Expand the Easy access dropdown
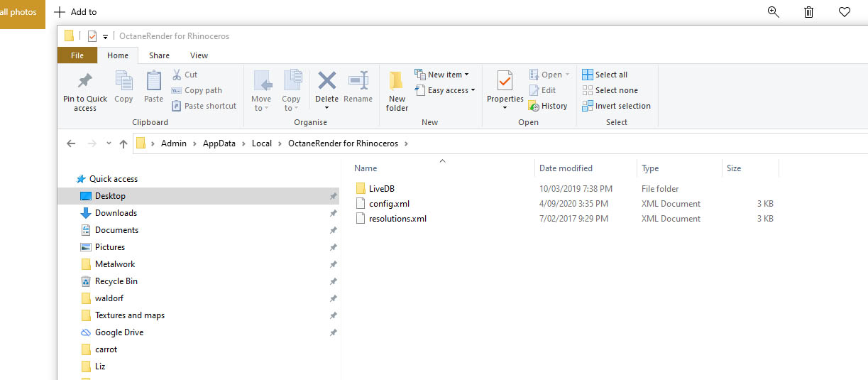Viewport: 868px width, 380px height. click(444, 90)
